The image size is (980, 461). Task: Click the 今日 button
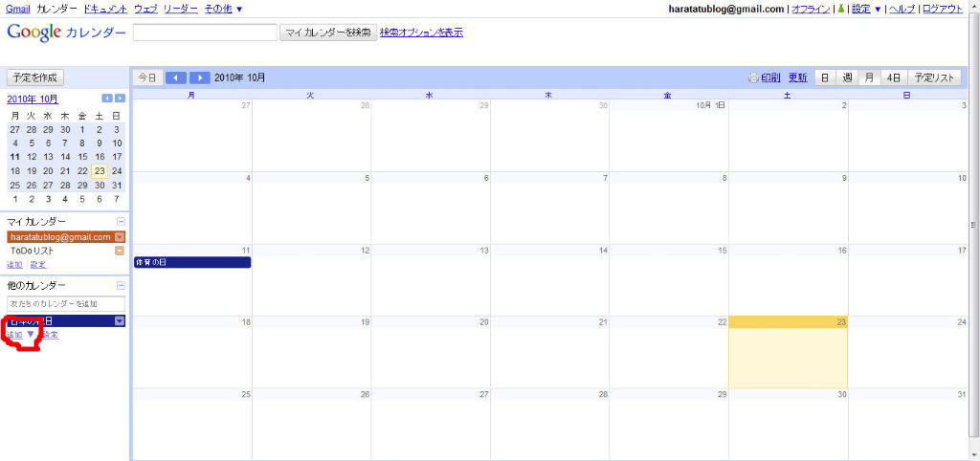coord(147,78)
